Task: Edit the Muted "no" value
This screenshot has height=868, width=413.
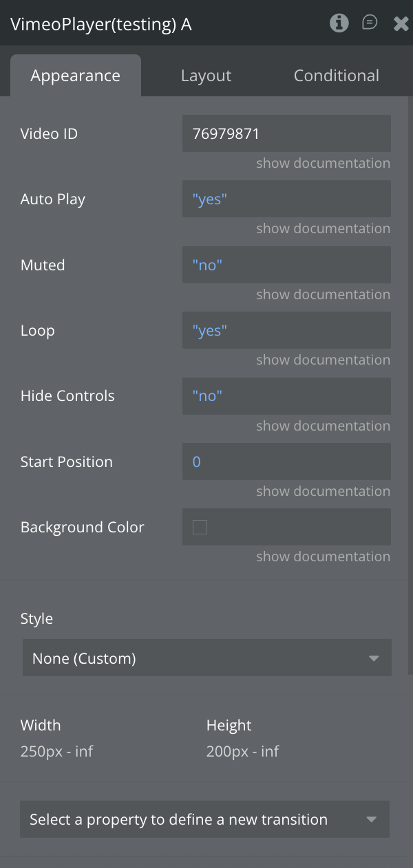Action: pos(286,265)
